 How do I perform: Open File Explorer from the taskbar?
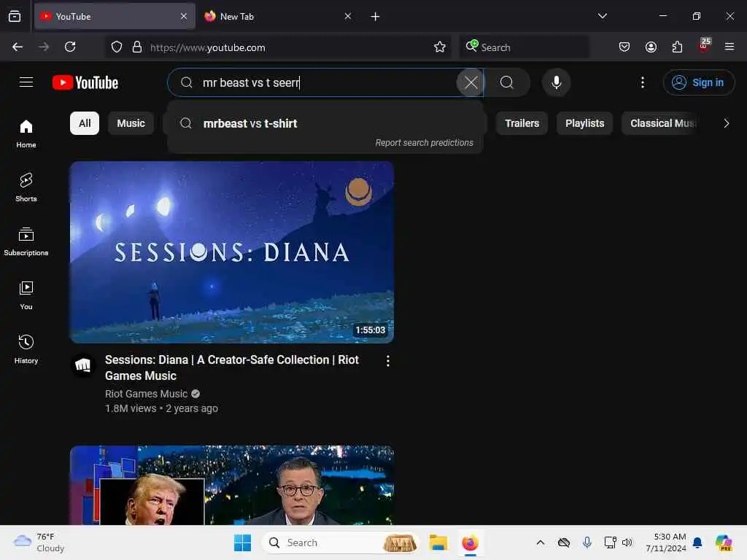438,542
